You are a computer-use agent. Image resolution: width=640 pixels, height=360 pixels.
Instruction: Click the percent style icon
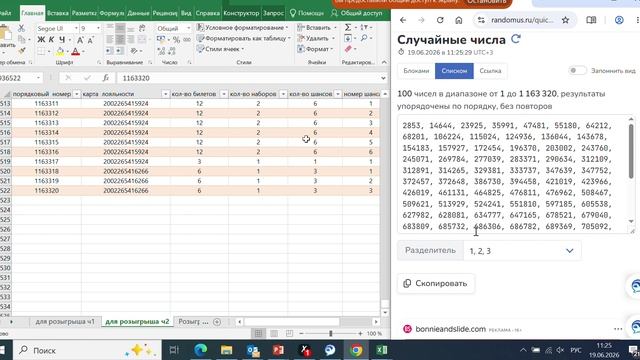[x=176, y=40]
